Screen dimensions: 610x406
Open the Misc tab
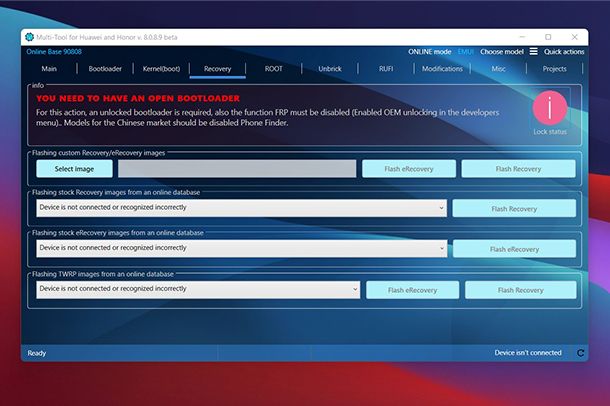coord(498,69)
